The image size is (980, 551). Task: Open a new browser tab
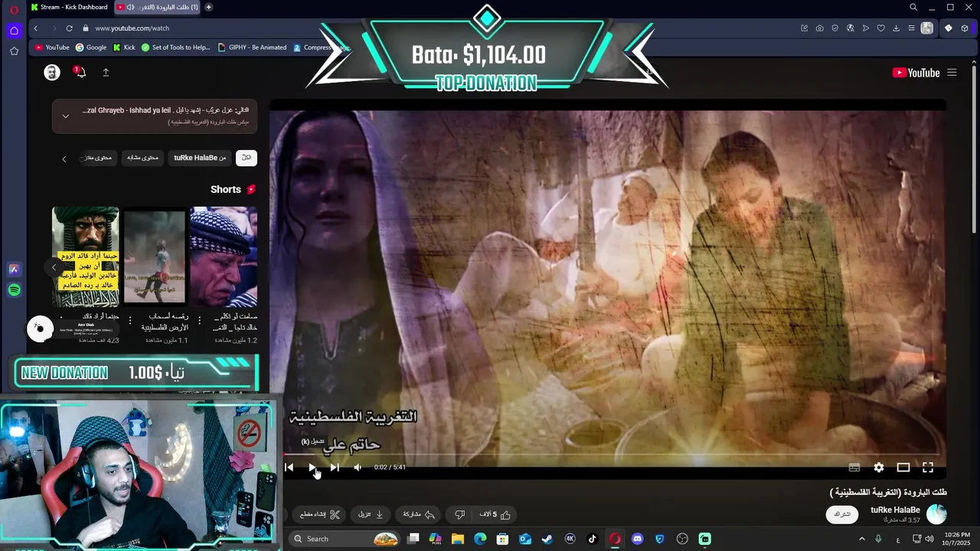209,7
